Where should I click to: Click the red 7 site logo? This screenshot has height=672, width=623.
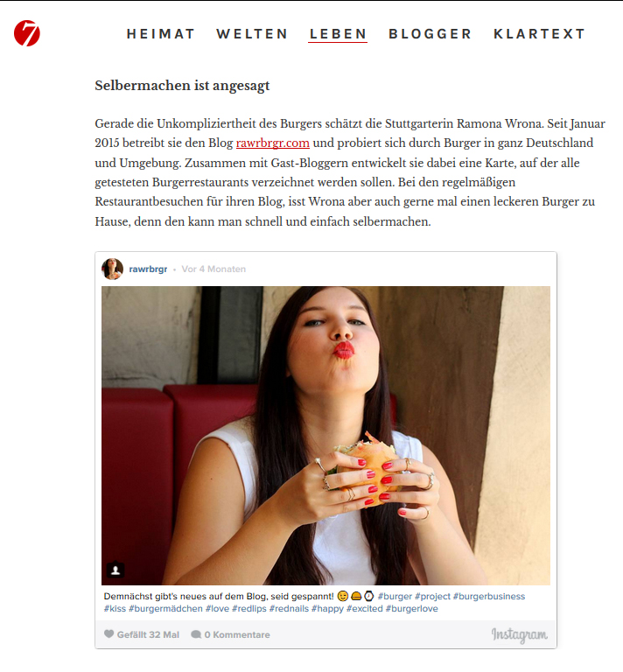(x=27, y=33)
